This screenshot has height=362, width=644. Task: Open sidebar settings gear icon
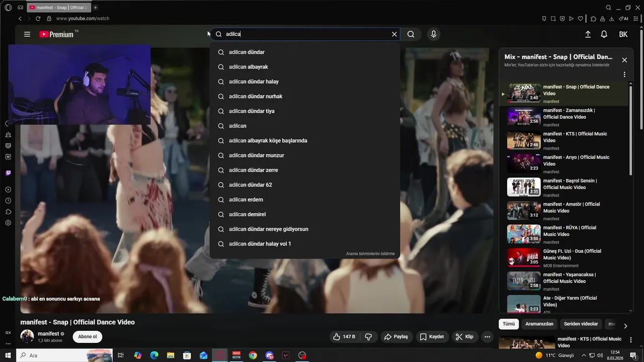point(8,223)
